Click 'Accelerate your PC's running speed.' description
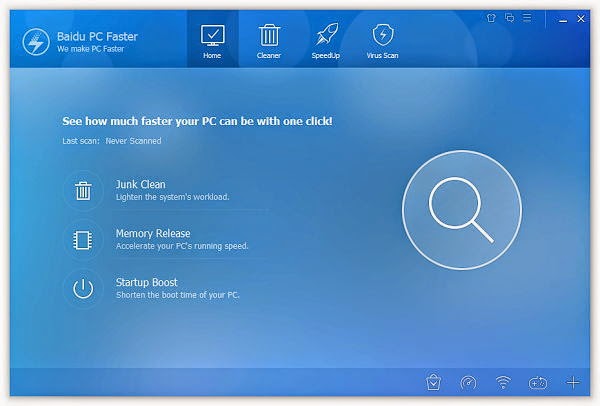600x406 pixels. (x=182, y=246)
